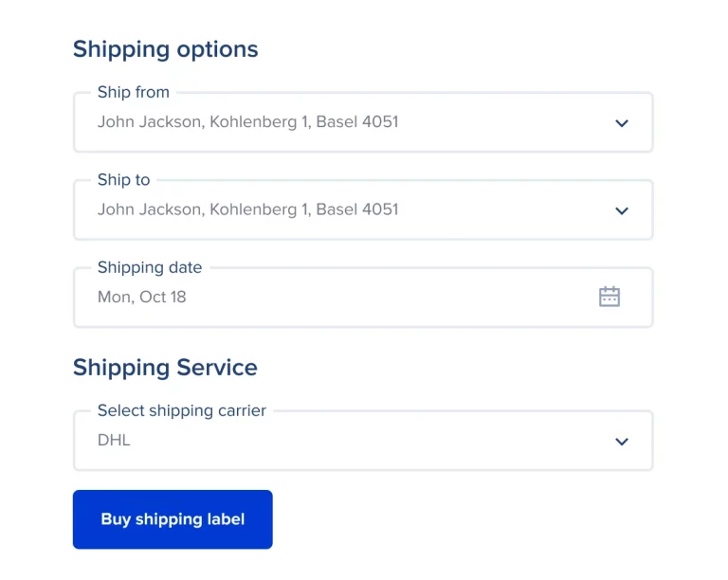
Task: Click Basel 4051 in the Ship from field
Action: (x=357, y=122)
